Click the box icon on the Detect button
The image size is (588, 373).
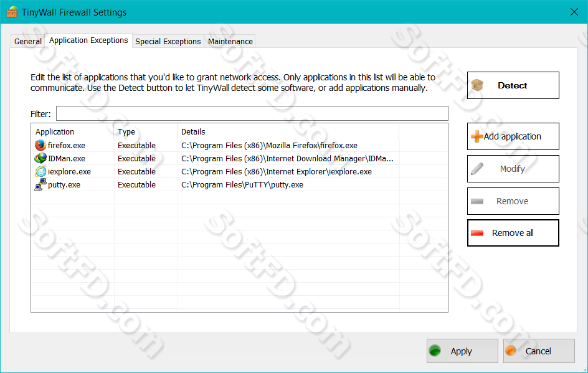point(477,85)
